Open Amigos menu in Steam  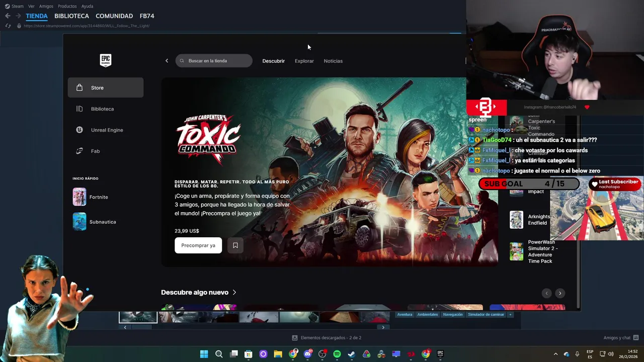click(46, 6)
